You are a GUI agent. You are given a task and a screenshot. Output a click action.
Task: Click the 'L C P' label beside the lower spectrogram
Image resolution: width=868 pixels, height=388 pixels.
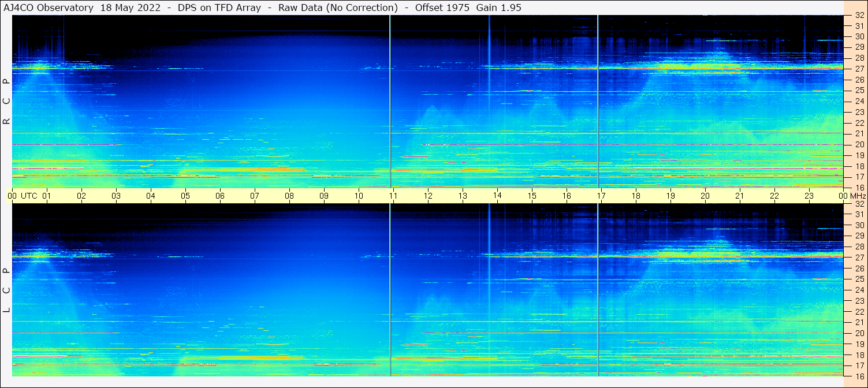6,290
